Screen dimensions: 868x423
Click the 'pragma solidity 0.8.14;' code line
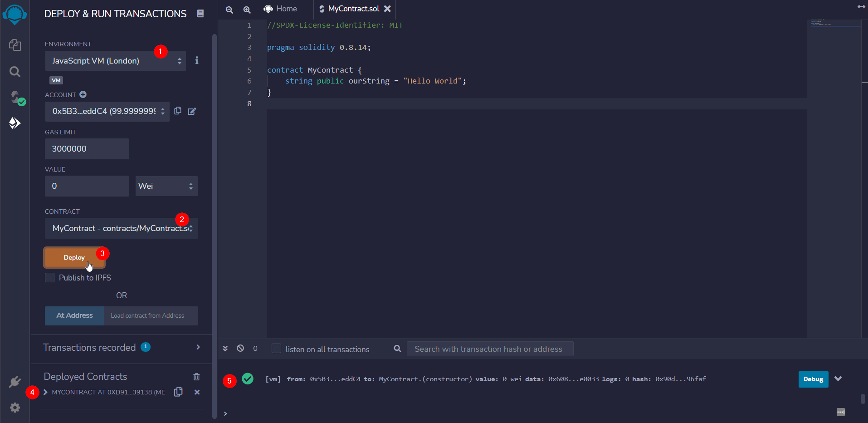(x=319, y=47)
